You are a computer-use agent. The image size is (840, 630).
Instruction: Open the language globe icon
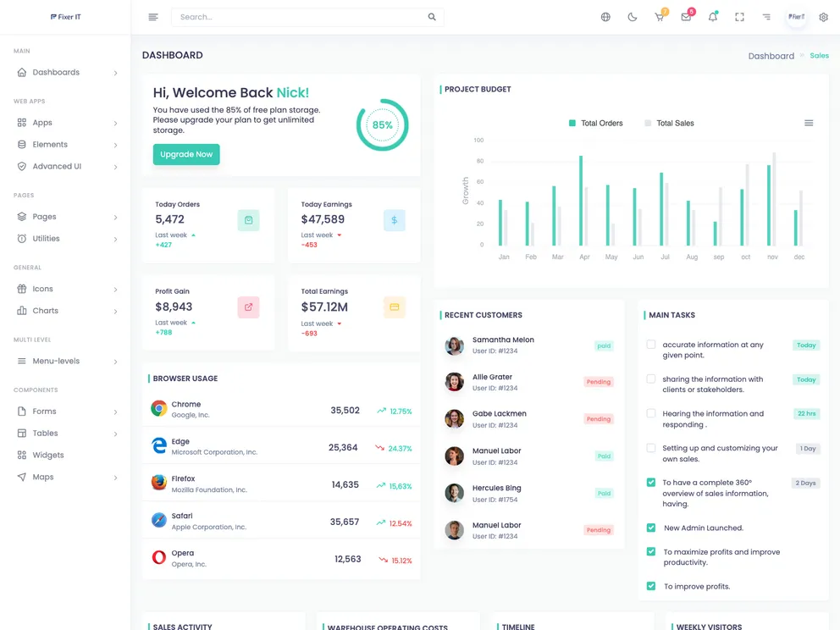[x=605, y=17]
